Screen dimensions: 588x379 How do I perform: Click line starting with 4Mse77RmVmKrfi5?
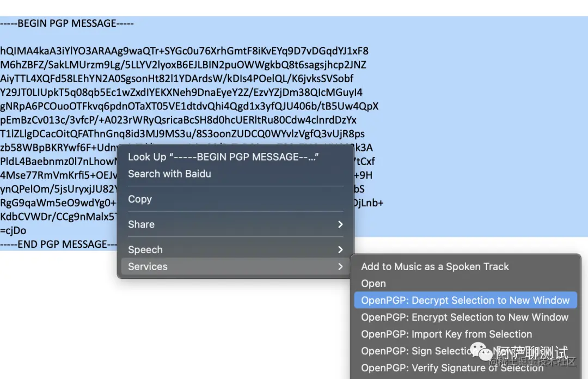[x=58, y=175]
